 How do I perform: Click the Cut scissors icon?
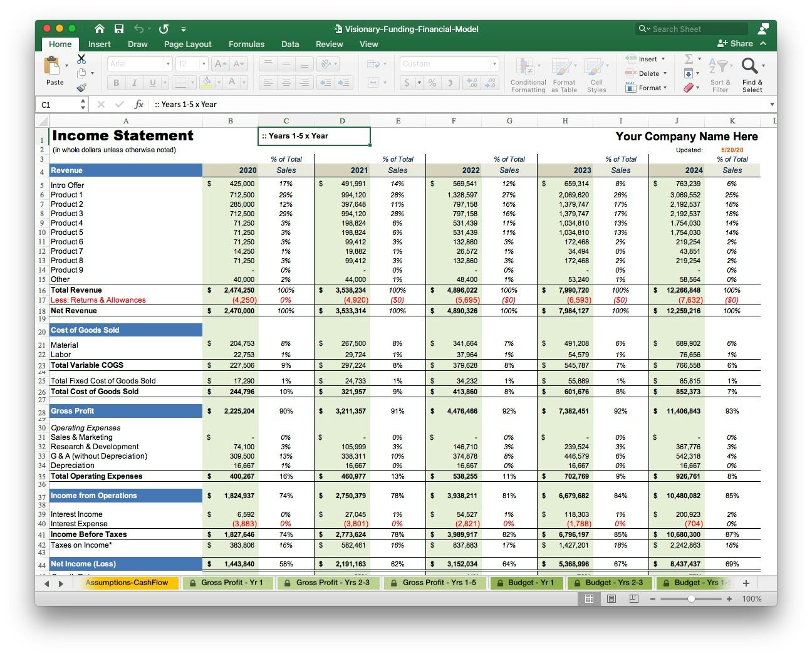point(81,59)
